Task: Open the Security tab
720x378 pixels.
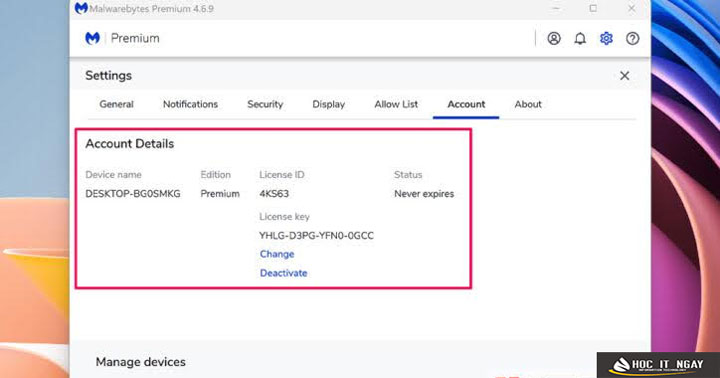Action: click(265, 104)
